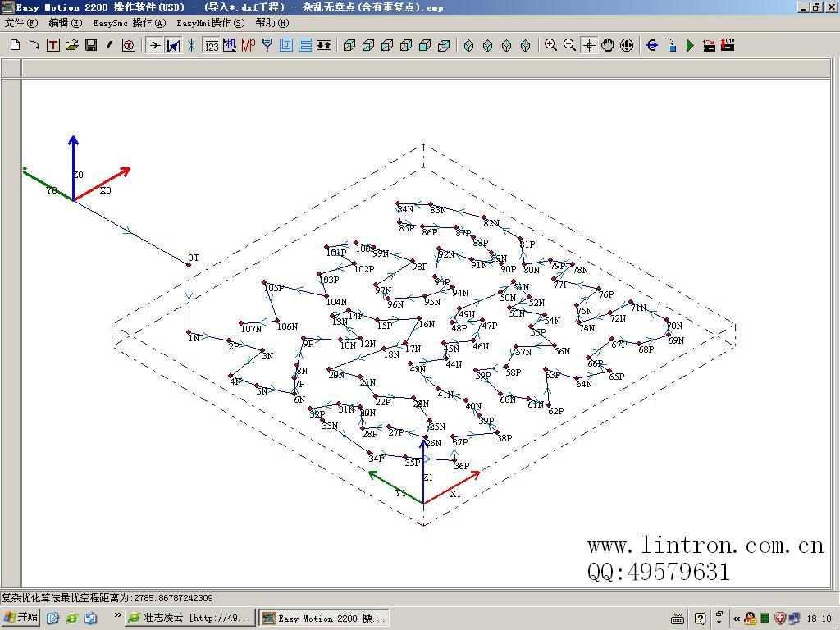Expand hidden system tray icons chevron
This screenshot has width=840, height=630.
pos(736,619)
